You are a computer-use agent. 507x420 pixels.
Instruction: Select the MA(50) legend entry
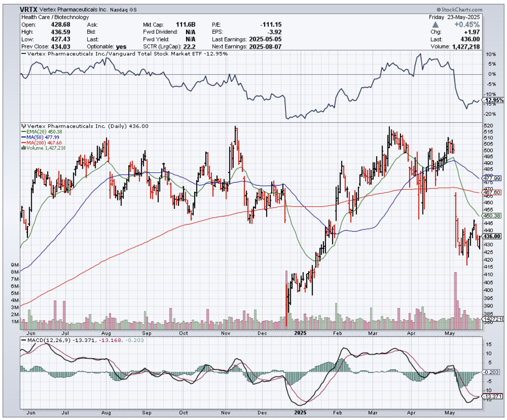41,137
